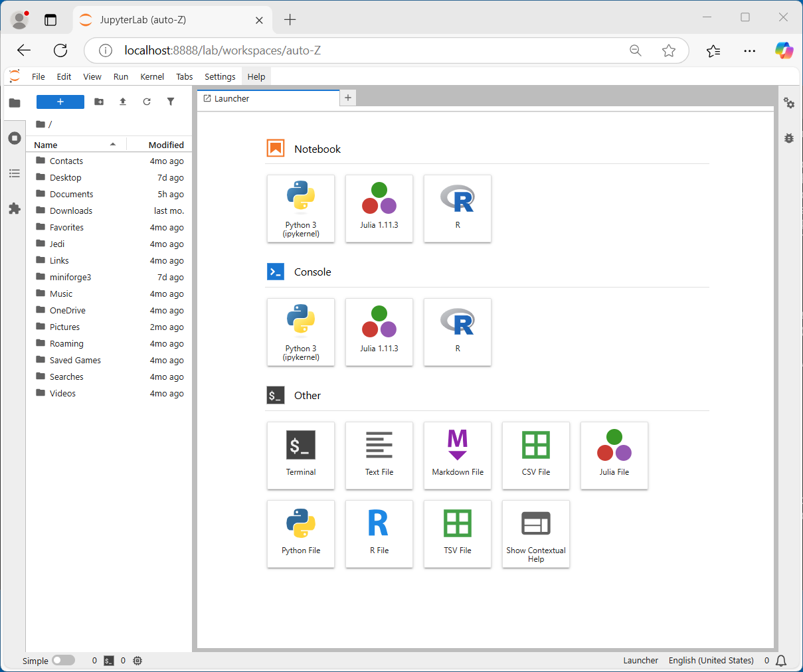The image size is (803, 672).
Task: Select the Downloads folder
Action: click(109, 210)
